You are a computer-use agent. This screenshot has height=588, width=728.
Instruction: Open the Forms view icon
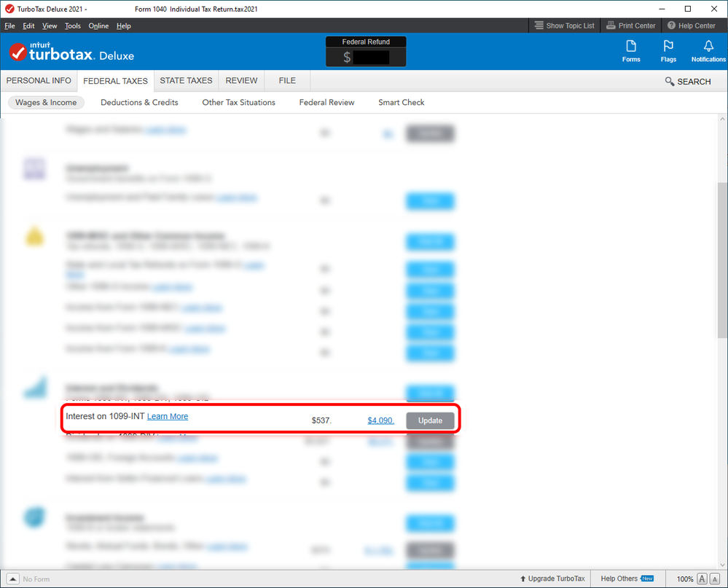631,51
